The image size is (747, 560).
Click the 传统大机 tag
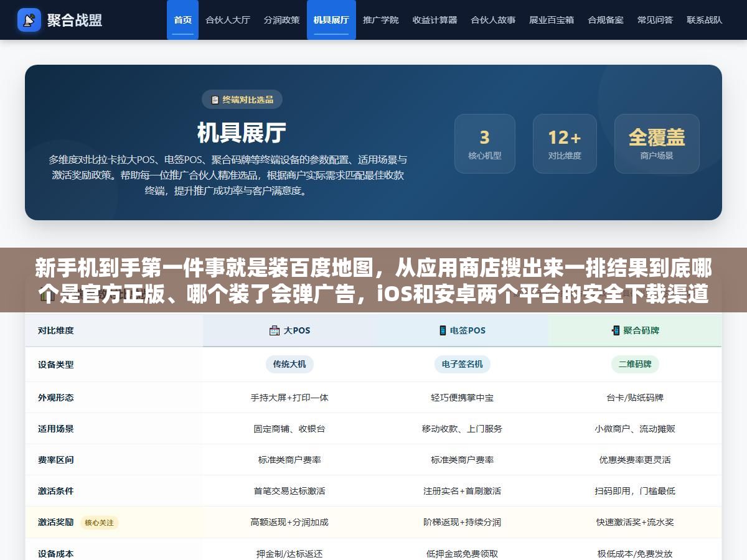289,364
